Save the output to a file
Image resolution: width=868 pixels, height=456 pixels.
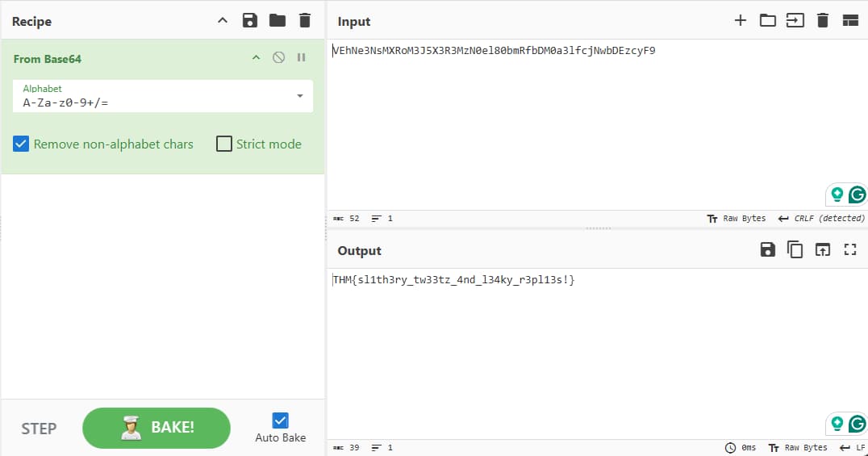[x=768, y=249]
